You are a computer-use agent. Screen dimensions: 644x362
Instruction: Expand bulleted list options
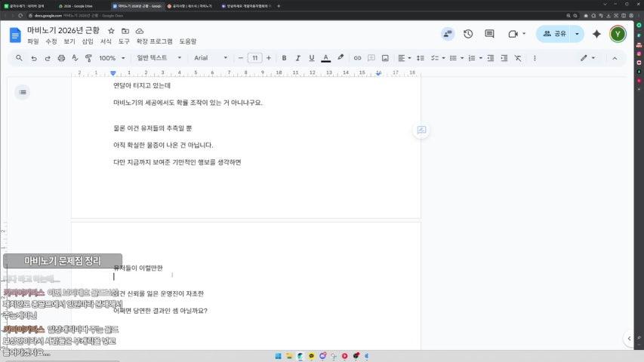(461, 58)
